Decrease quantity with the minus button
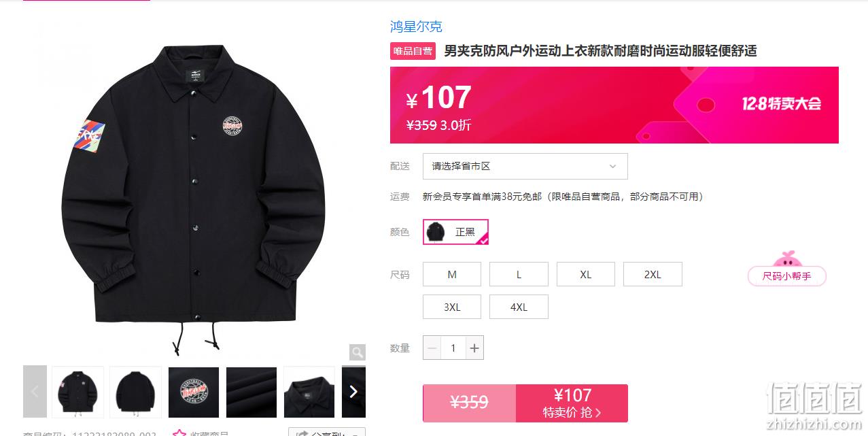This screenshot has height=436, width=868. click(432, 348)
